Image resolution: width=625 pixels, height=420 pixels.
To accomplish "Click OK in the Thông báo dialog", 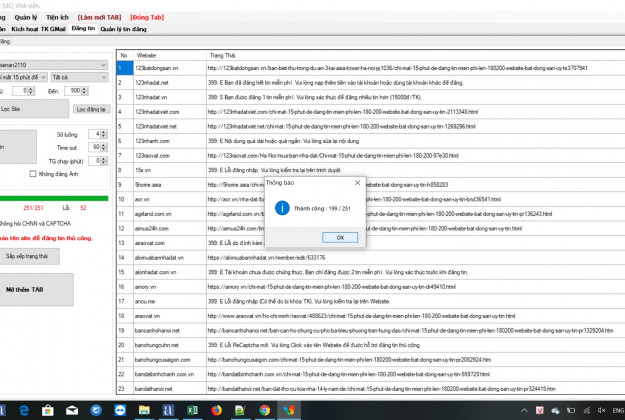I will click(340, 237).
